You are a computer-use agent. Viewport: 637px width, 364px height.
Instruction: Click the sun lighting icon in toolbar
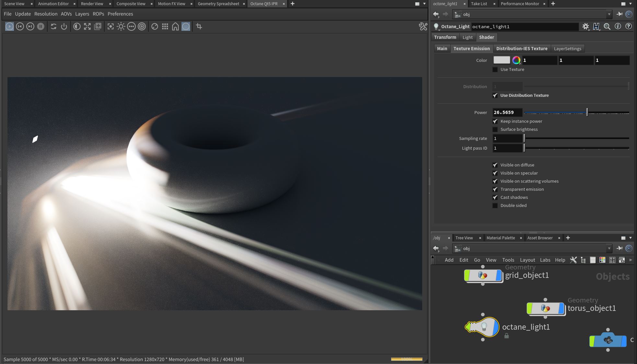click(x=121, y=27)
